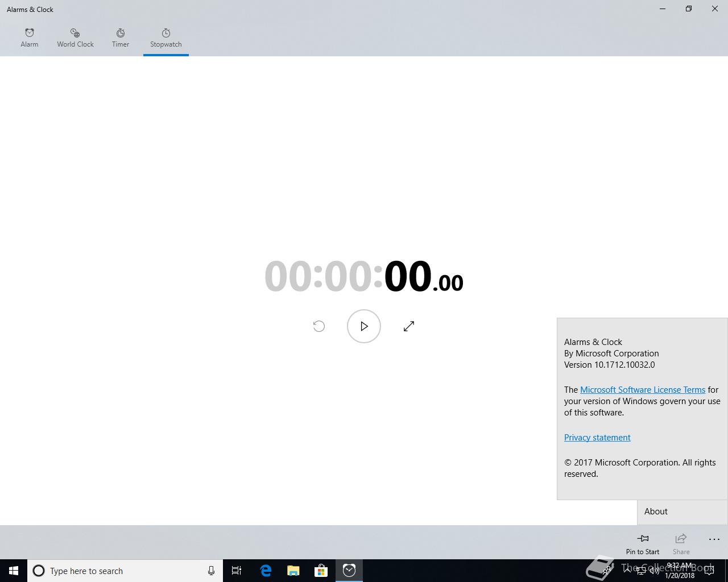Image resolution: width=728 pixels, height=582 pixels.
Task: Click the Alarms & Clock taskbar icon
Action: (x=349, y=571)
